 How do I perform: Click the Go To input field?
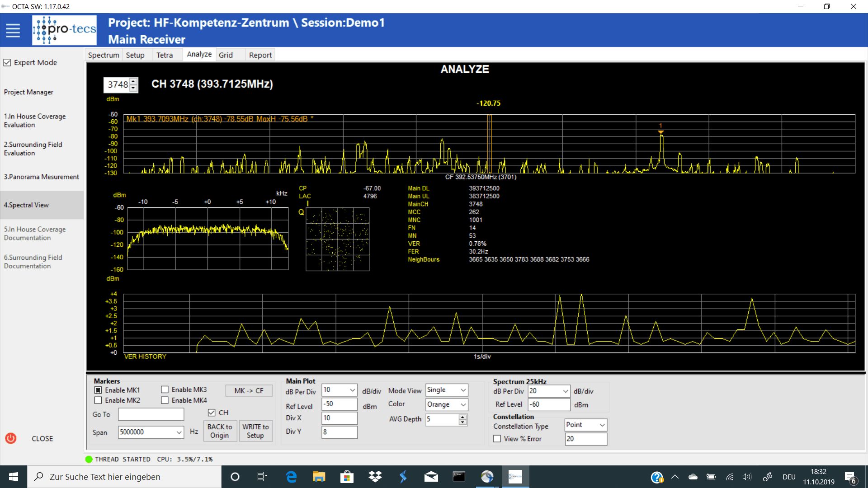point(151,414)
